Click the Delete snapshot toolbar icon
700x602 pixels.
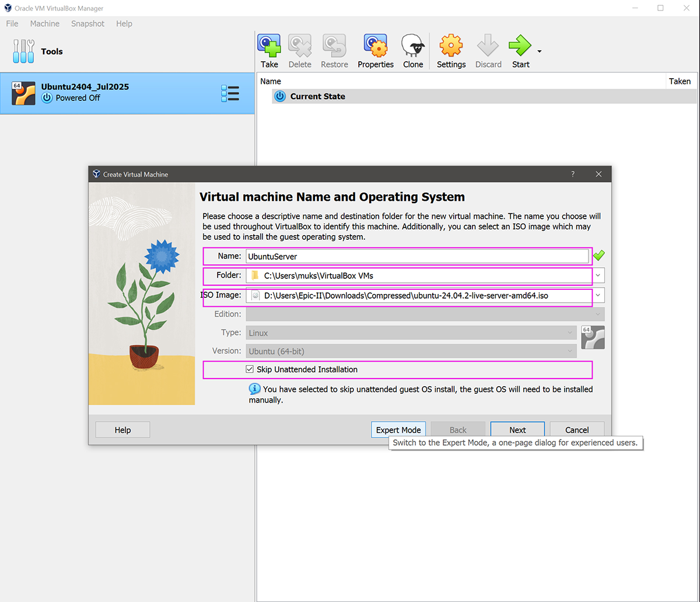pyautogui.click(x=300, y=45)
